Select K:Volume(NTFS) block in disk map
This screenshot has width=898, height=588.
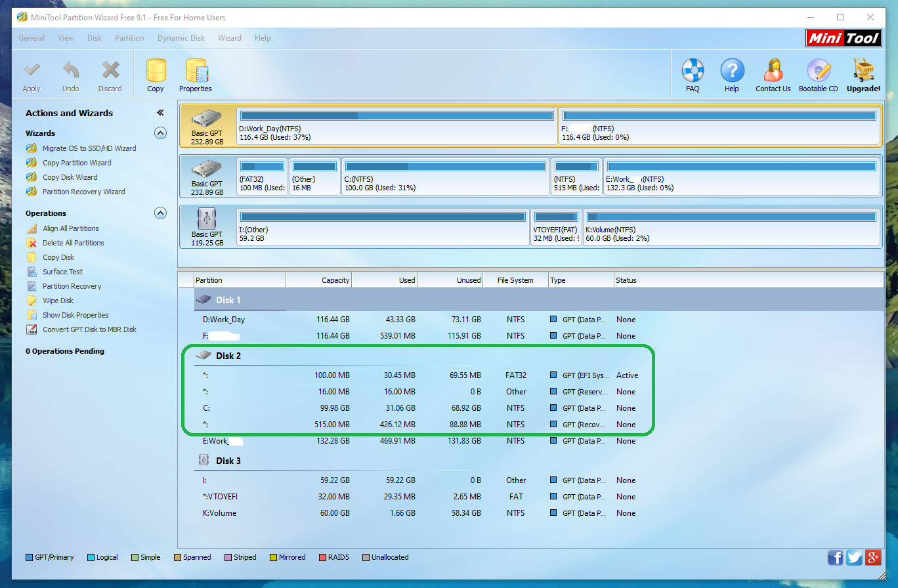(x=731, y=227)
